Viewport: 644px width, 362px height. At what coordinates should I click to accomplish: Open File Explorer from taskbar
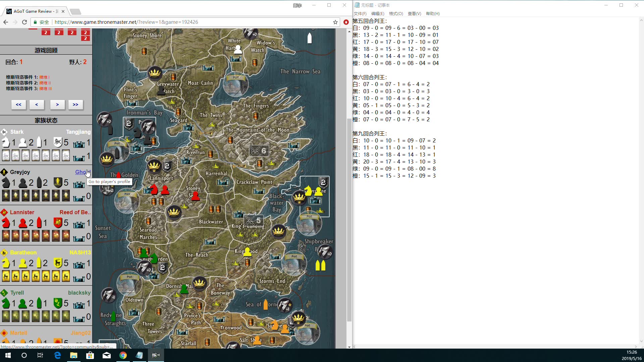pyautogui.click(x=74, y=355)
